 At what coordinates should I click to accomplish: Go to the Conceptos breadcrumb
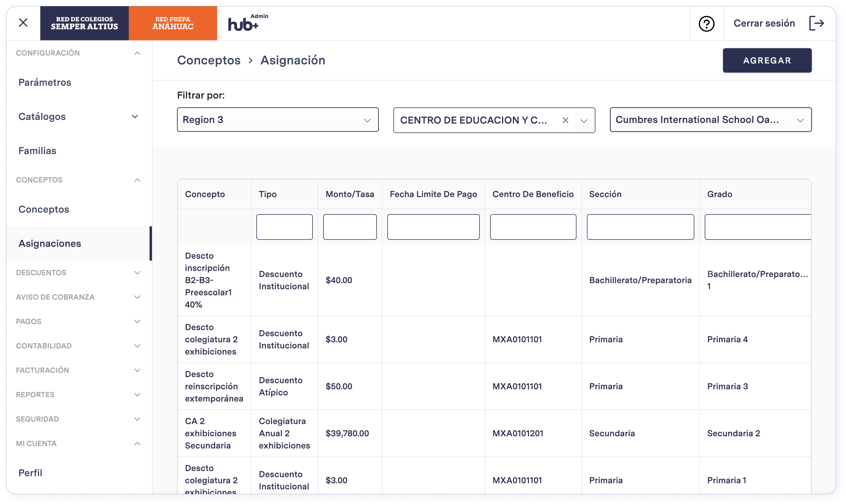209,60
